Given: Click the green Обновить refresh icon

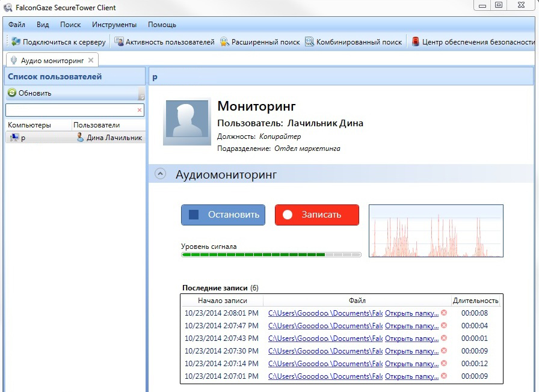Looking at the screenshot, I should click(x=11, y=93).
